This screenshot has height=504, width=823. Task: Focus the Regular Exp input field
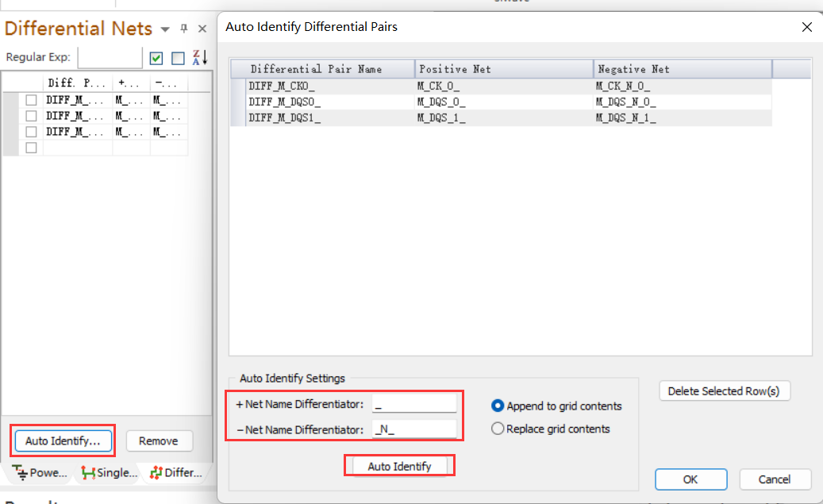[x=110, y=57]
